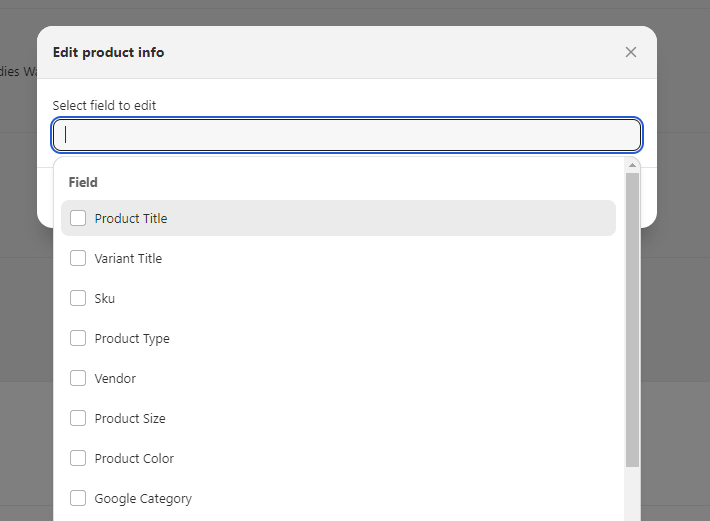The width and height of the screenshot is (710, 521).
Task: Tick the Sku checkbox
Action: pos(78,298)
